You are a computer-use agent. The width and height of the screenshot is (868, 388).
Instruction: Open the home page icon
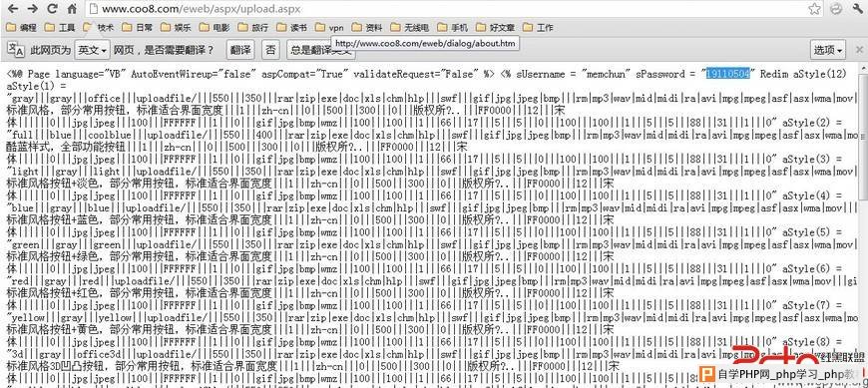(x=72, y=8)
